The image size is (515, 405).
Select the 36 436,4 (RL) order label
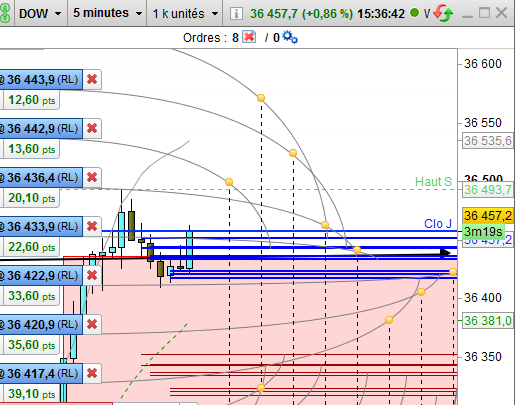(41, 178)
